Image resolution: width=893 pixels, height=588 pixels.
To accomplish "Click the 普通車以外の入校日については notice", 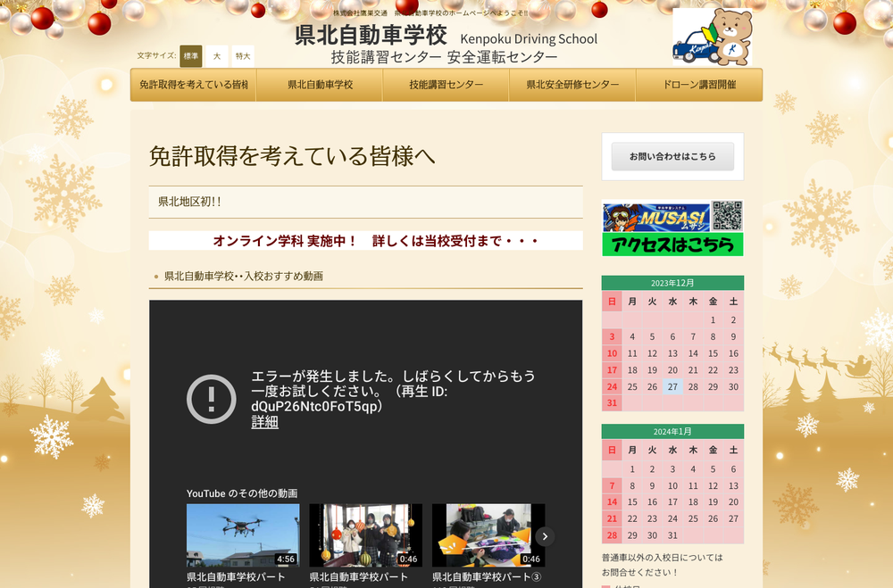I will pyautogui.click(x=663, y=558).
